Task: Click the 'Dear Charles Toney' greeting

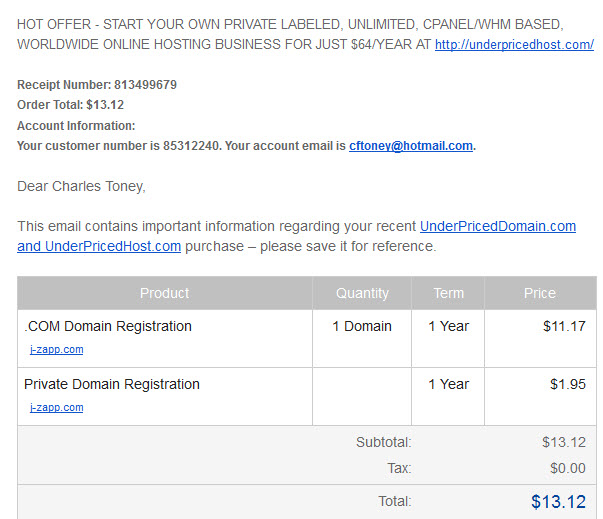Action: coord(82,186)
